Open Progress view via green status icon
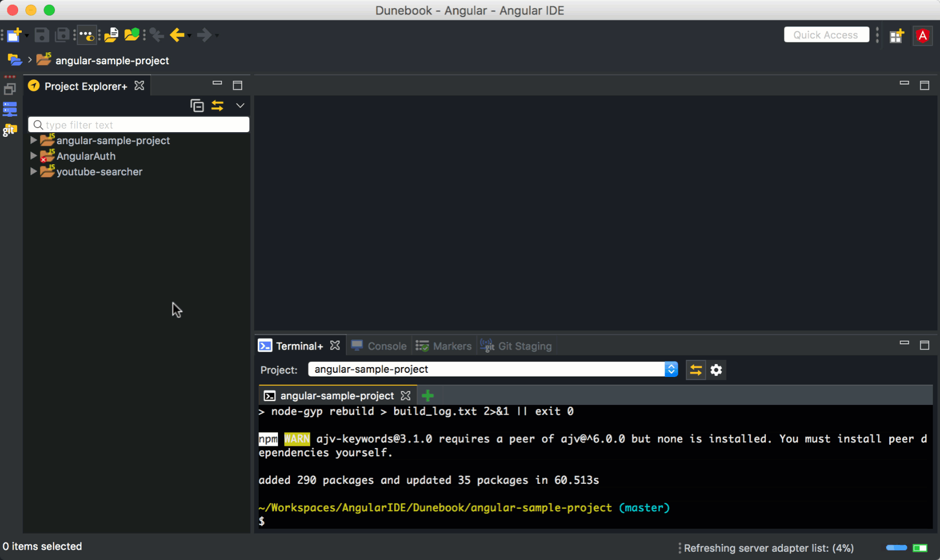Viewport: 940px width, 560px height. [920, 548]
